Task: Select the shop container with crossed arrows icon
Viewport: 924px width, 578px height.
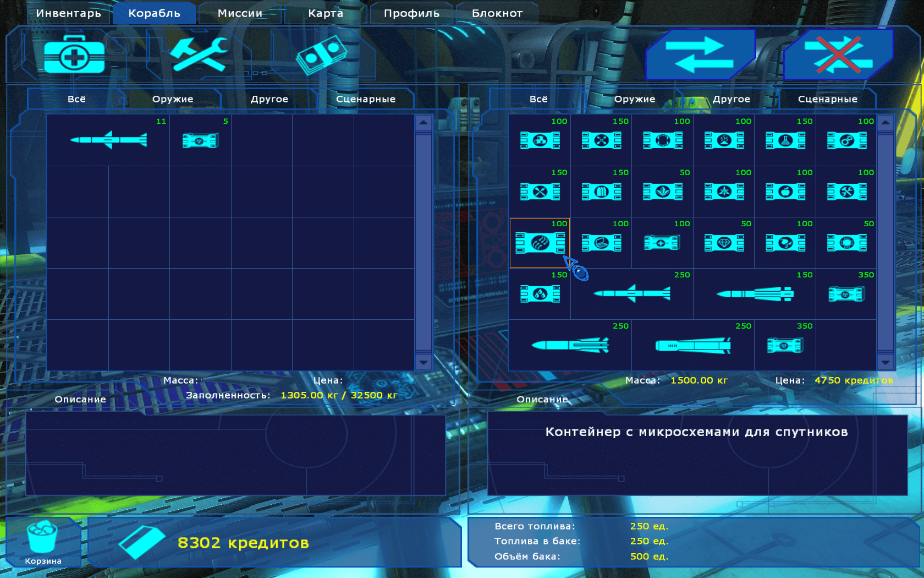Action: coord(601,140)
